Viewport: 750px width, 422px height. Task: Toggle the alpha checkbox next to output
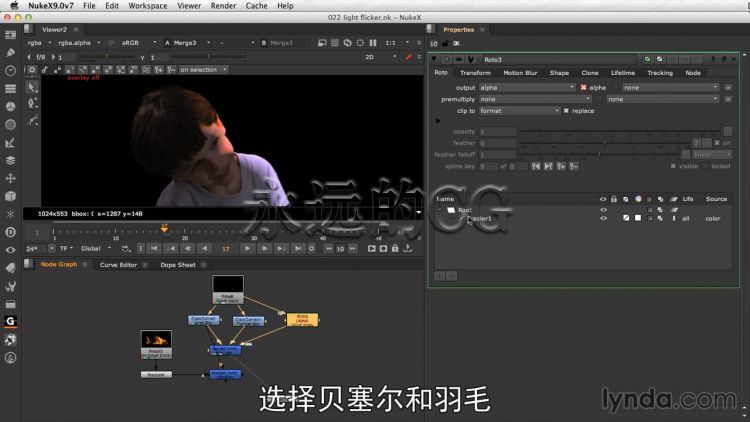click(x=583, y=88)
